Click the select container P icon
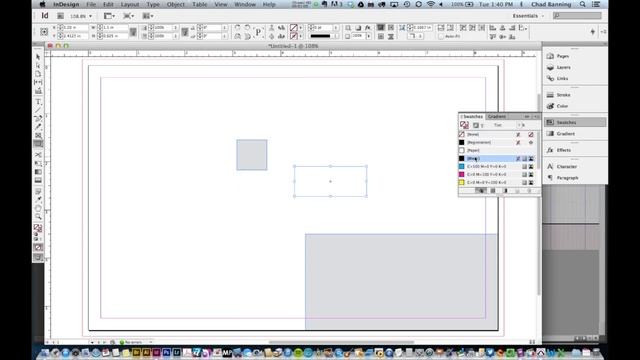Viewport: 640px width, 360px height. pos(258,32)
